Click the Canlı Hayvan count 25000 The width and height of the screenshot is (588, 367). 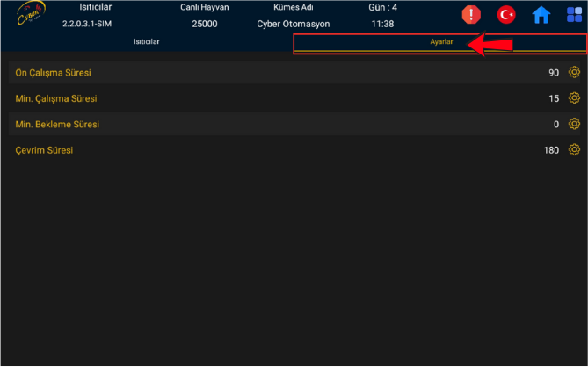[204, 24]
